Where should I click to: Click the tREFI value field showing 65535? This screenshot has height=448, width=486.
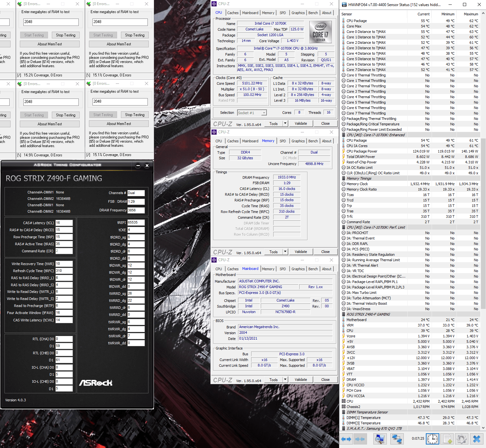click(x=136, y=222)
